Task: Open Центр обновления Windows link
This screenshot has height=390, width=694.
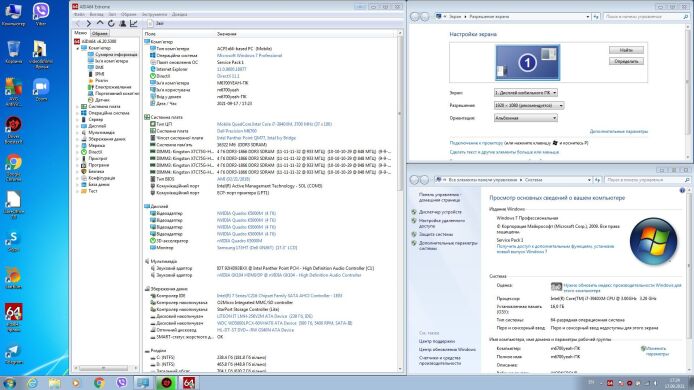Action: pos(447,350)
